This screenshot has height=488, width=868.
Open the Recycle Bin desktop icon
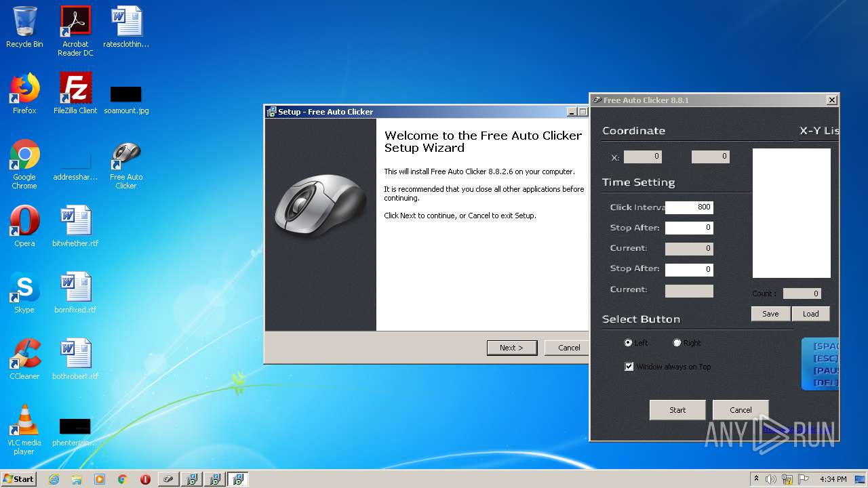tap(24, 27)
